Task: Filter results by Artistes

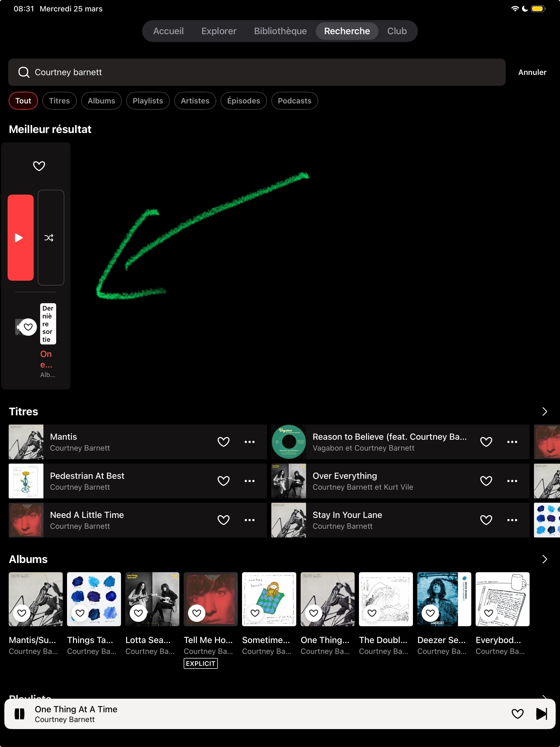Action: (x=195, y=101)
